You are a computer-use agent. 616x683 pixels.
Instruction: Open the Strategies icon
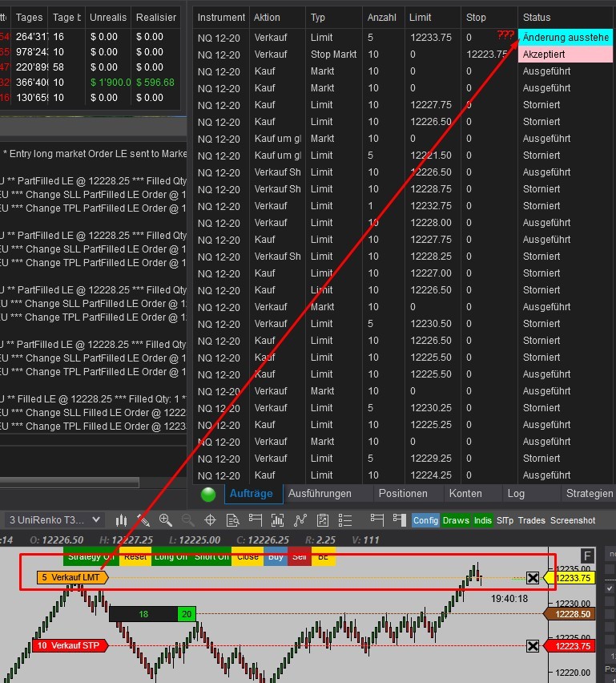[323, 520]
